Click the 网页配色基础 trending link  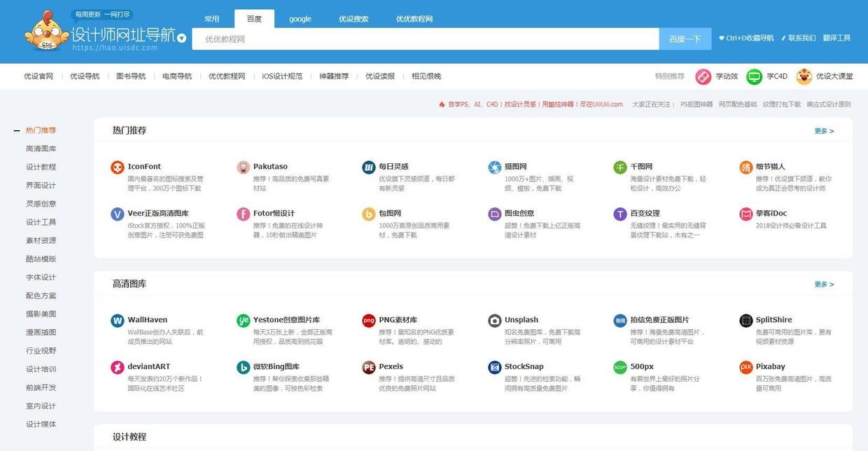[x=738, y=104]
